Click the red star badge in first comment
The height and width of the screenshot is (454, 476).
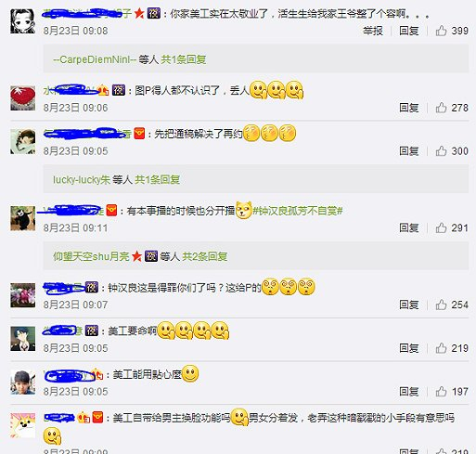(139, 13)
